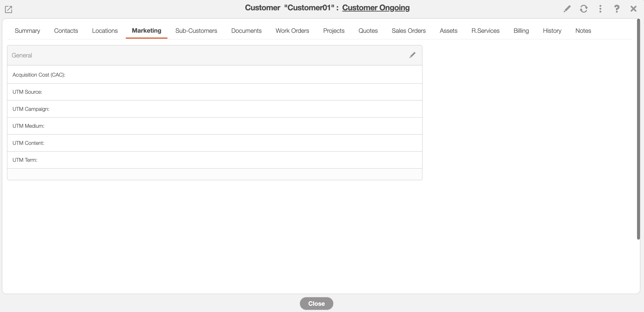Open the Documents tab
The width and height of the screenshot is (644, 312).
(x=246, y=31)
